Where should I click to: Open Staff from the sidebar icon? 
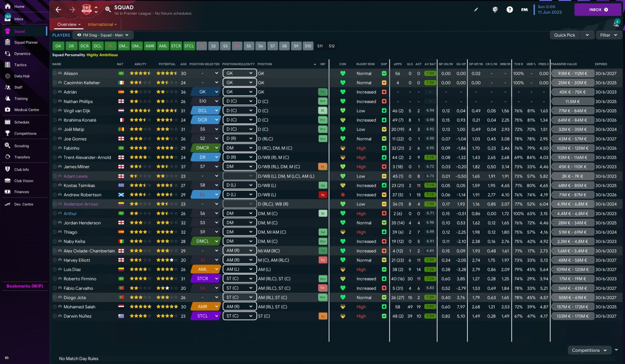7,87
